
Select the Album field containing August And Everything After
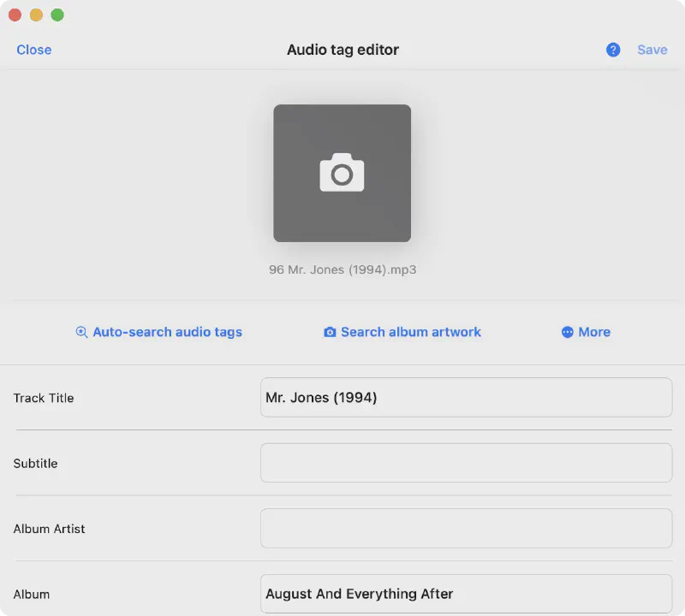pyautogui.click(x=466, y=594)
